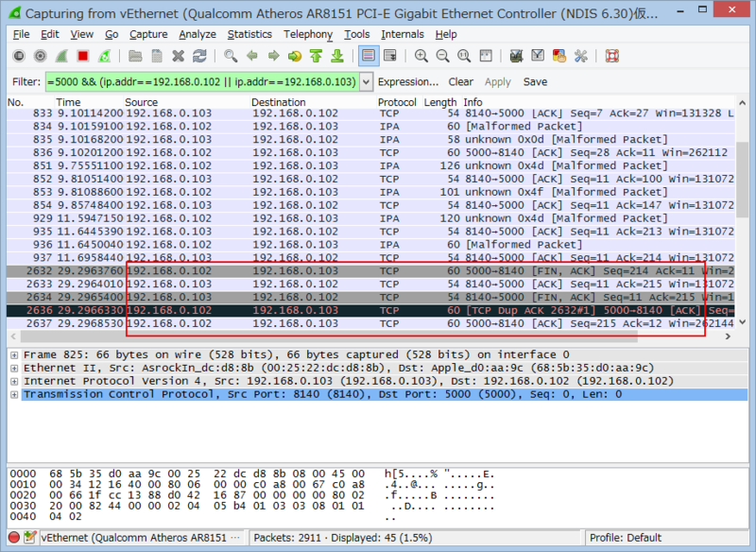Expand Internet Protocol Version 4 node

pos(14,381)
